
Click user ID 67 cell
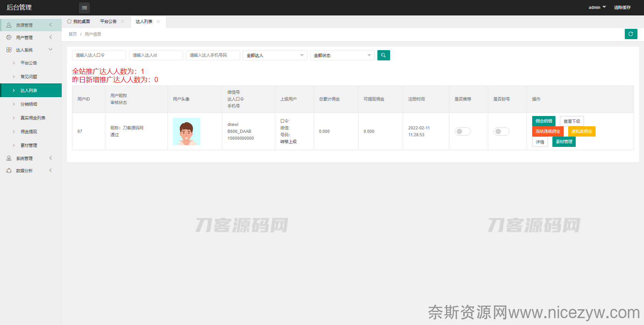80,131
